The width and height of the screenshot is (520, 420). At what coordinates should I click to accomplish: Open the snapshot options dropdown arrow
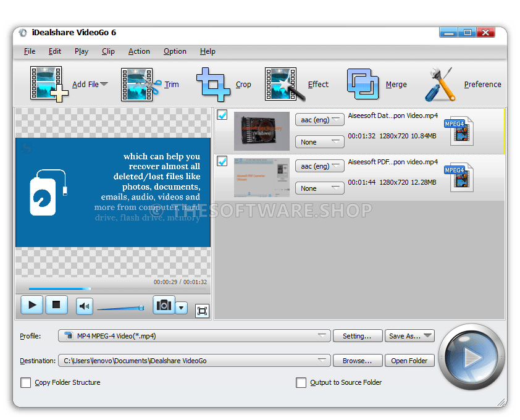click(x=182, y=308)
